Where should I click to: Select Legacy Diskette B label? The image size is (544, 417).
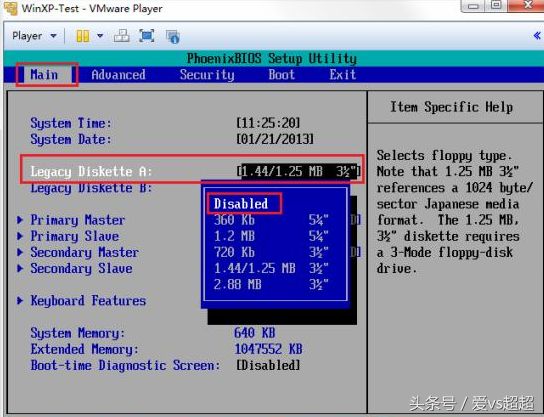click(91, 188)
